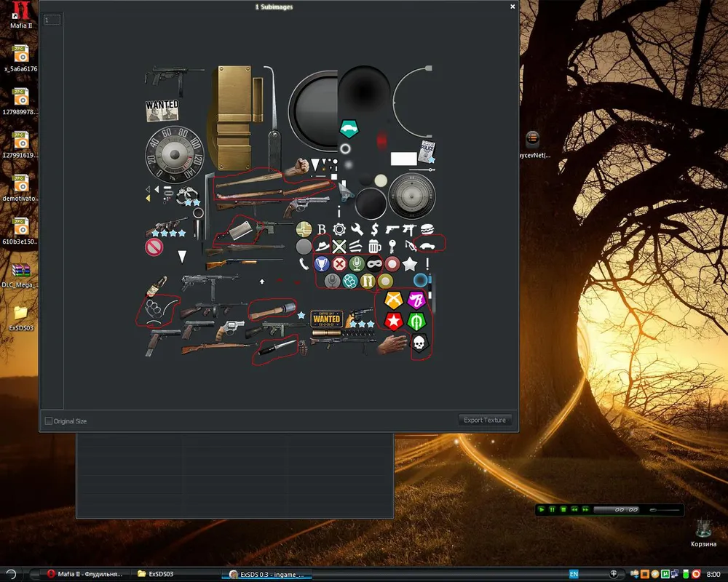This screenshot has width=728, height=582.
Task: Click rewind on the media widget
Action: click(x=574, y=510)
